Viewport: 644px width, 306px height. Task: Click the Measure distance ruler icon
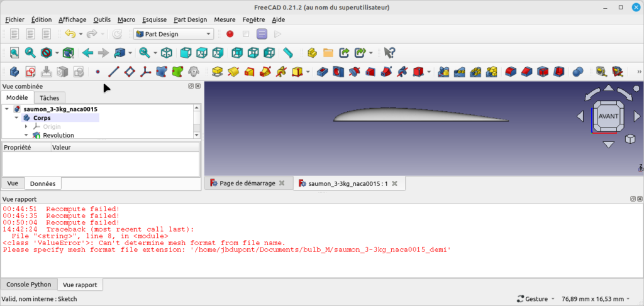[287, 53]
